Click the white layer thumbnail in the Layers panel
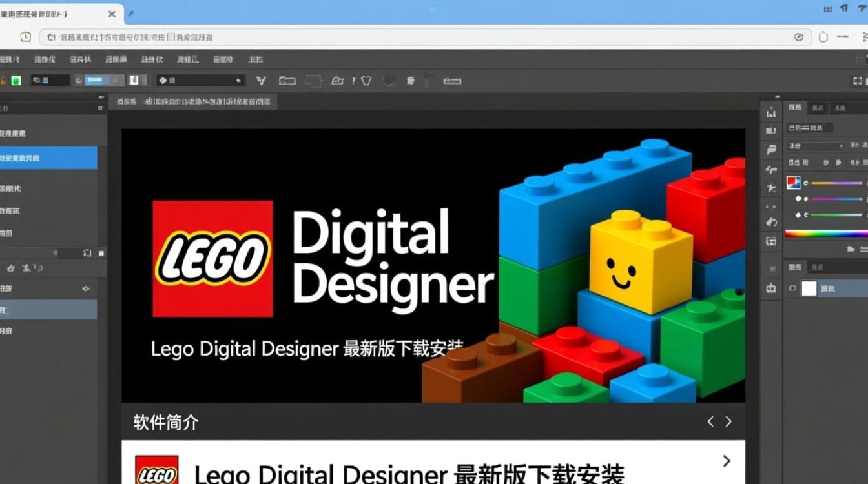Image resolution: width=868 pixels, height=484 pixels. (809, 288)
